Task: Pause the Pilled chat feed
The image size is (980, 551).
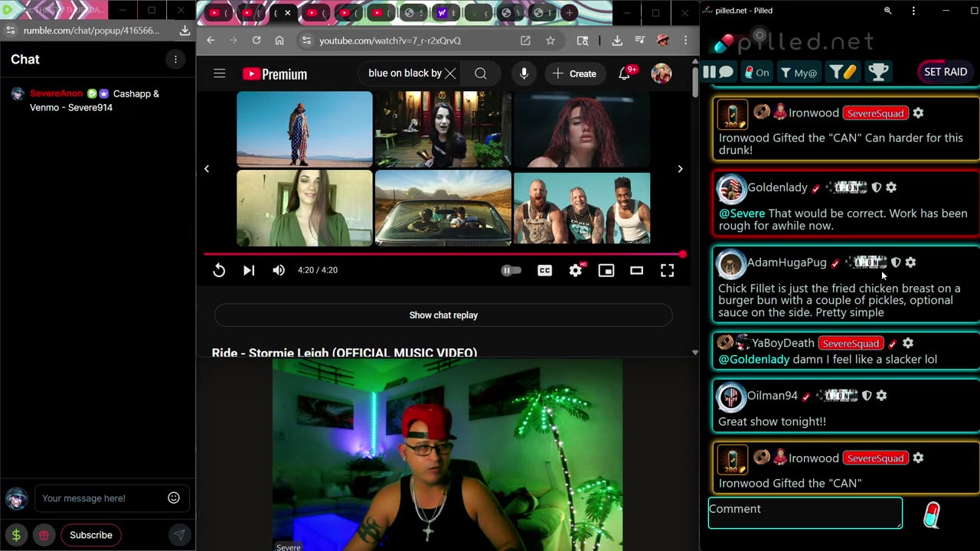Action: pos(709,72)
